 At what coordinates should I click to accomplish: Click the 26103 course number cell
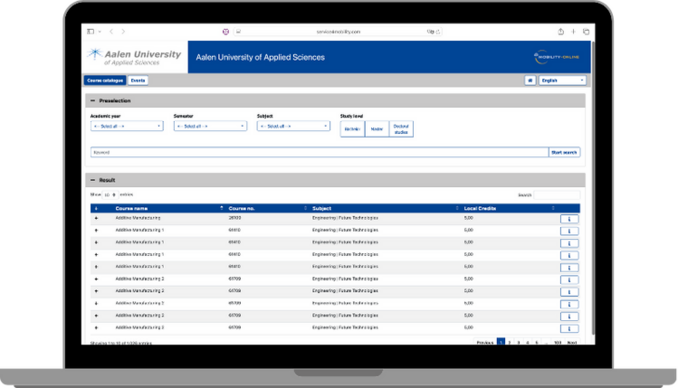click(235, 218)
